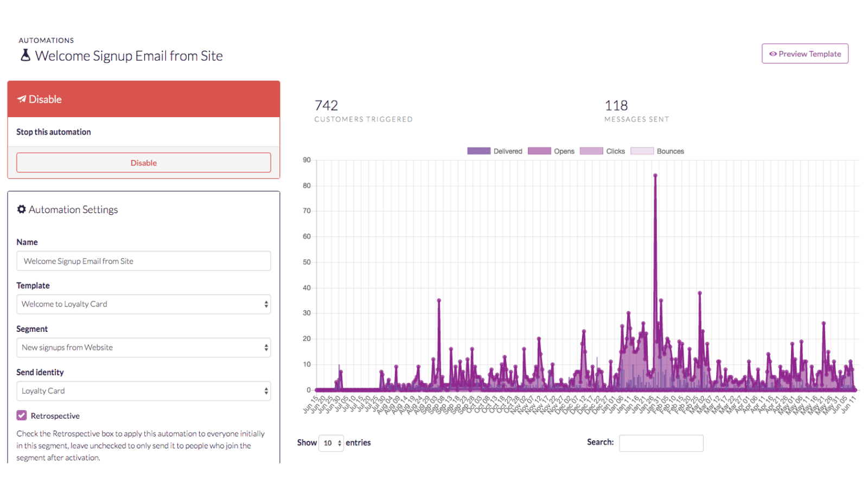Click the 118 Messages Sent stat heading
This screenshot has height=488, width=868.
[616, 105]
